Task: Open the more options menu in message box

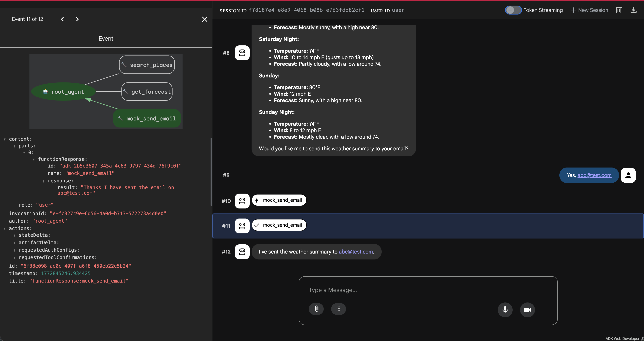Action: click(x=339, y=309)
